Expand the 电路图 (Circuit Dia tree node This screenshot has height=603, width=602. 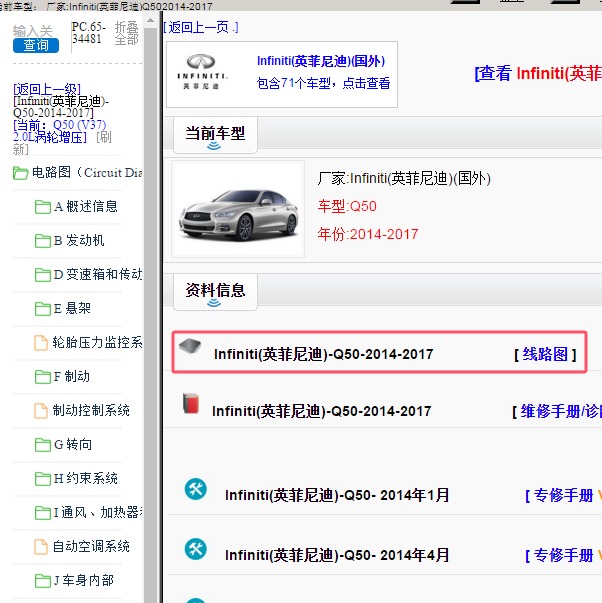click(87, 172)
